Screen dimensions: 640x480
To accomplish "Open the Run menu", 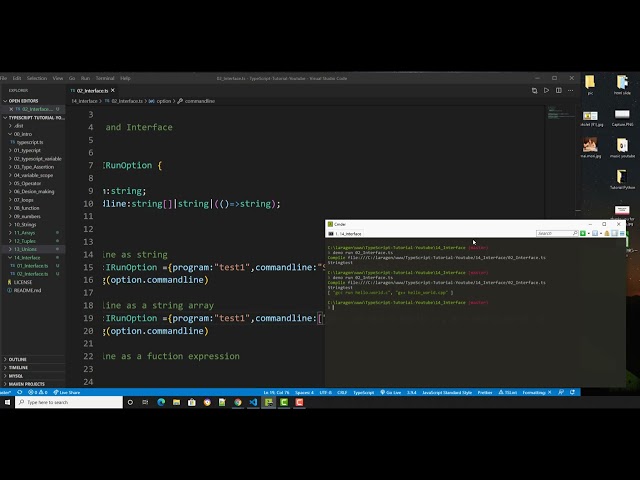I will pos(85,78).
